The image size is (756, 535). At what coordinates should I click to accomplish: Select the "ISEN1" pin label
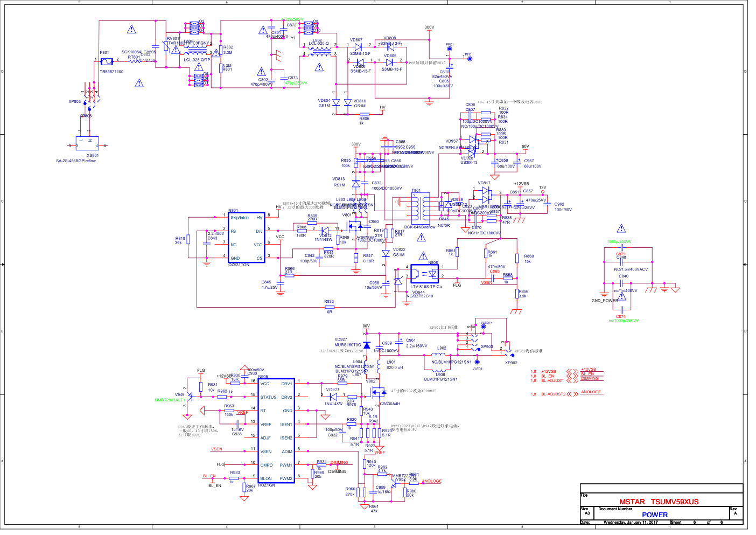click(286, 425)
